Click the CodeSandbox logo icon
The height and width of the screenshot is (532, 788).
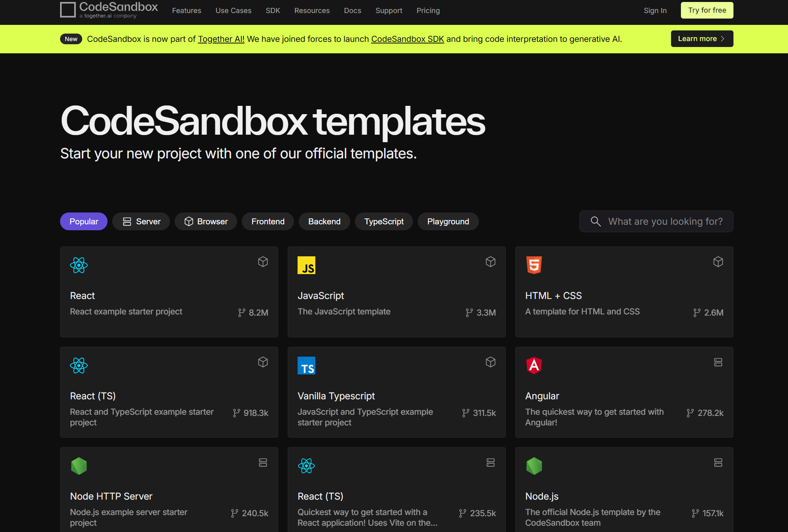(68, 10)
